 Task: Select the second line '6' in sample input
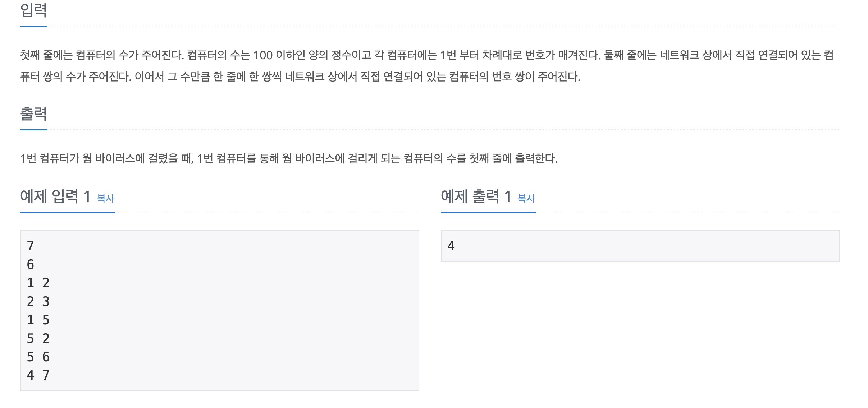click(x=30, y=264)
